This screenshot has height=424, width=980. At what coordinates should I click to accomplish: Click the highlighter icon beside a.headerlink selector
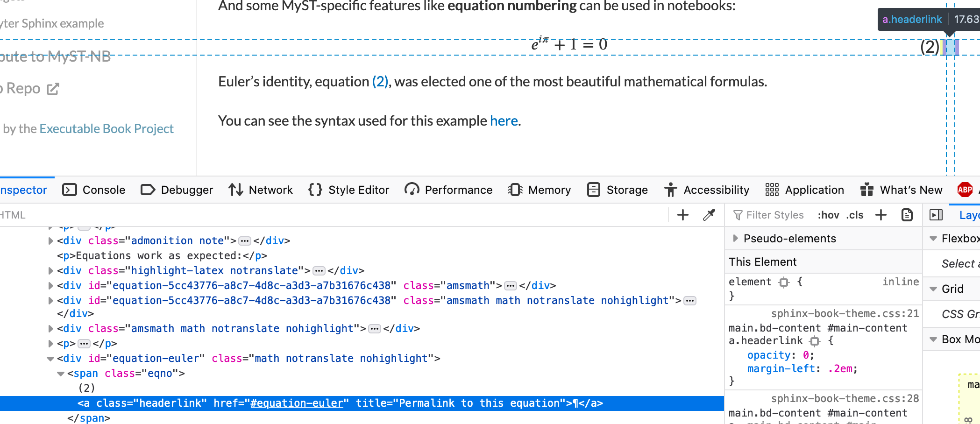[x=816, y=341]
